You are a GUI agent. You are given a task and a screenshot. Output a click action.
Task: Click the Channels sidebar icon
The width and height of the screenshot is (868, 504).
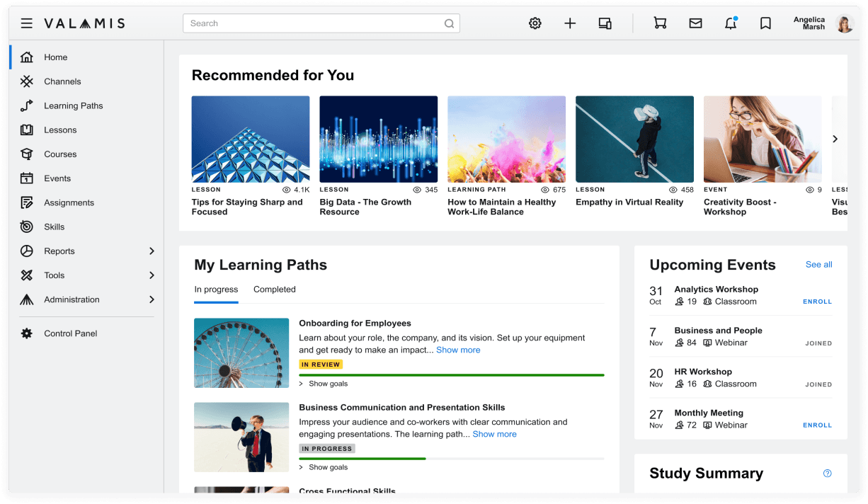click(x=27, y=81)
